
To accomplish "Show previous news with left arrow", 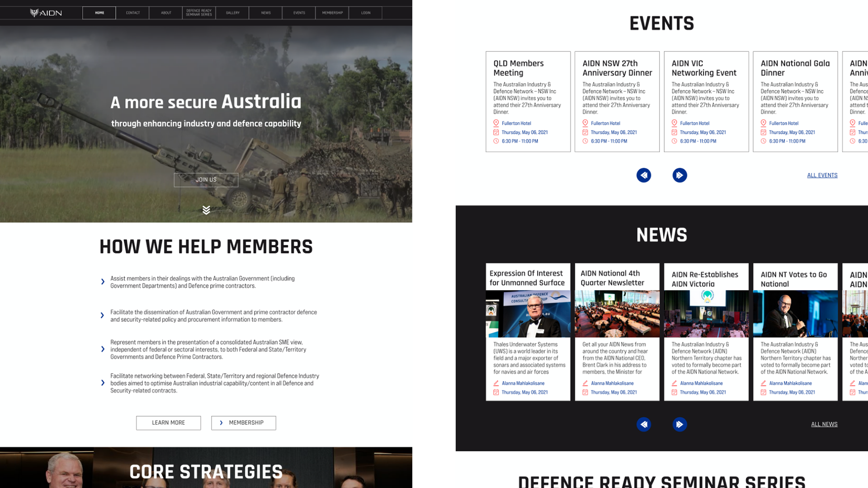I will (644, 424).
